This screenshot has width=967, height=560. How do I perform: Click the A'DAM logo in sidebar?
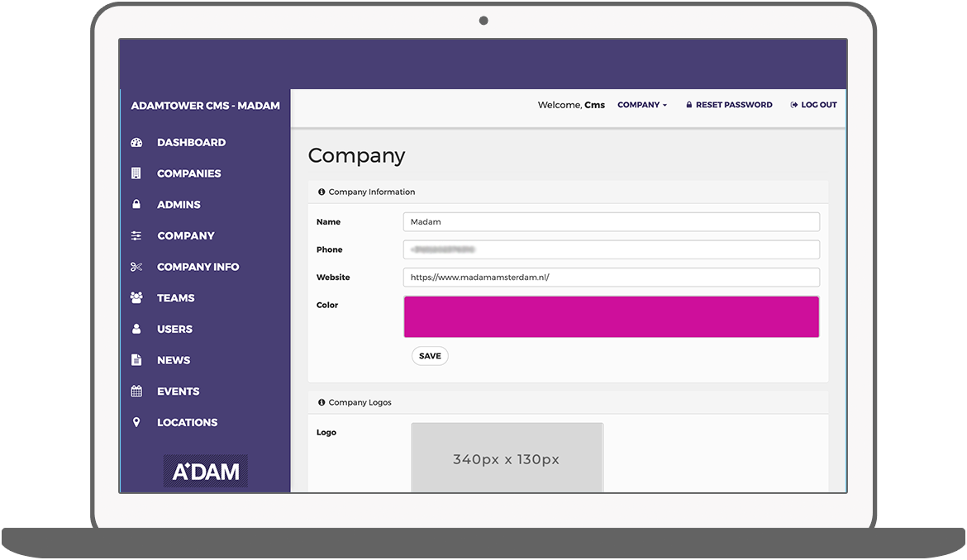(x=205, y=472)
